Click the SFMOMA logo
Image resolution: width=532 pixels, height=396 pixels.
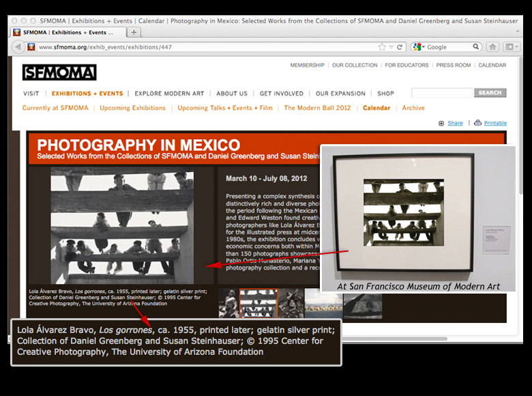(59, 72)
